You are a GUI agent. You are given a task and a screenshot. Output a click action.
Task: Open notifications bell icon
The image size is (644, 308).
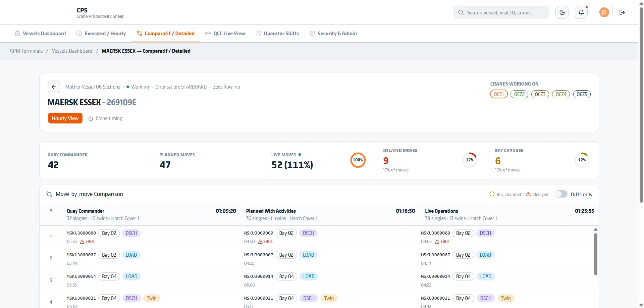581,12
